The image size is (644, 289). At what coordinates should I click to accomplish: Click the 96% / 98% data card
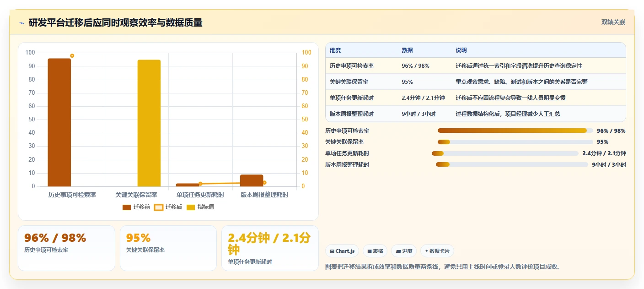click(66, 248)
